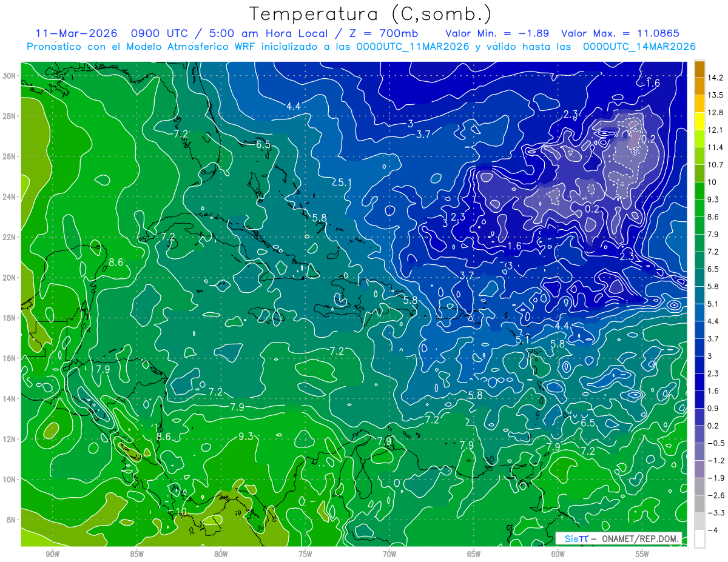Click the 80W longitude axis label
The width and height of the screenshot is (728, 562).
click(x=221, y=554)
